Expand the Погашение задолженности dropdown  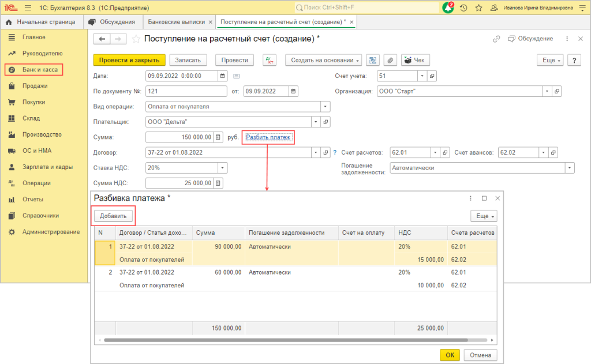pyautogui.click(x=570, y=168)
